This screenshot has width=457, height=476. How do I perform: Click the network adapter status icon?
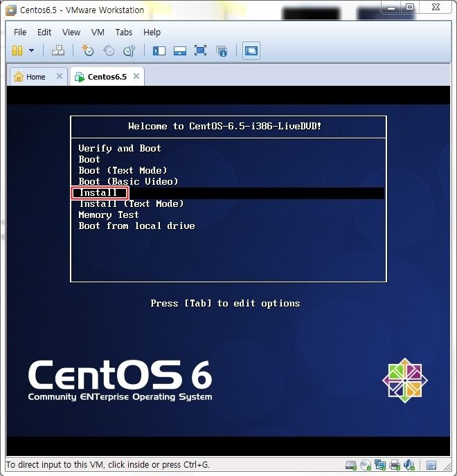(380, 465)
